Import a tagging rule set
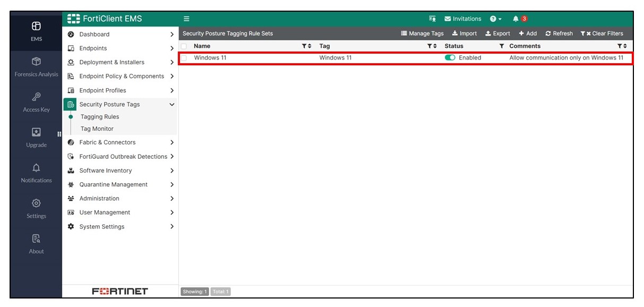The width and height of the screenshot is (644, 307). 465,33
